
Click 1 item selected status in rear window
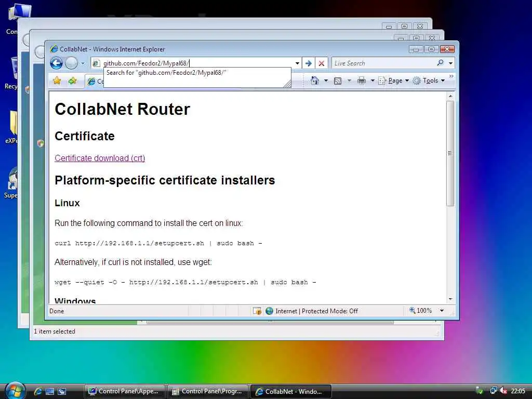[x=54, y=331]
